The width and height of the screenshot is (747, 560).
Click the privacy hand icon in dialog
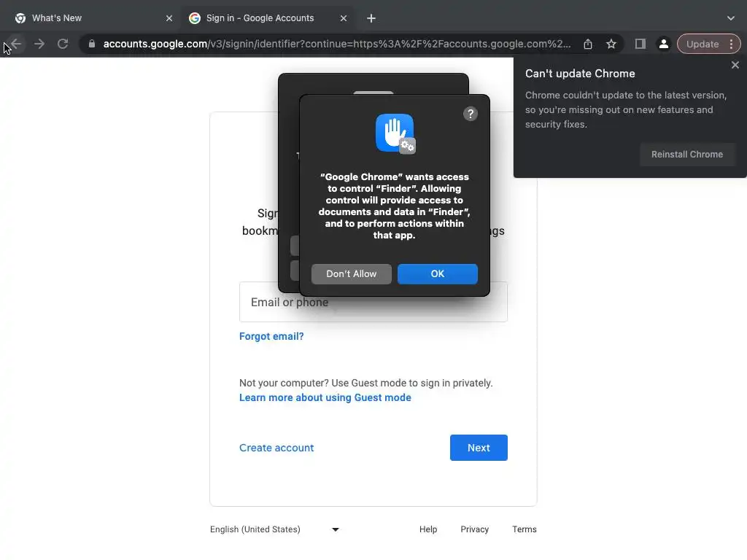point(395,133)
